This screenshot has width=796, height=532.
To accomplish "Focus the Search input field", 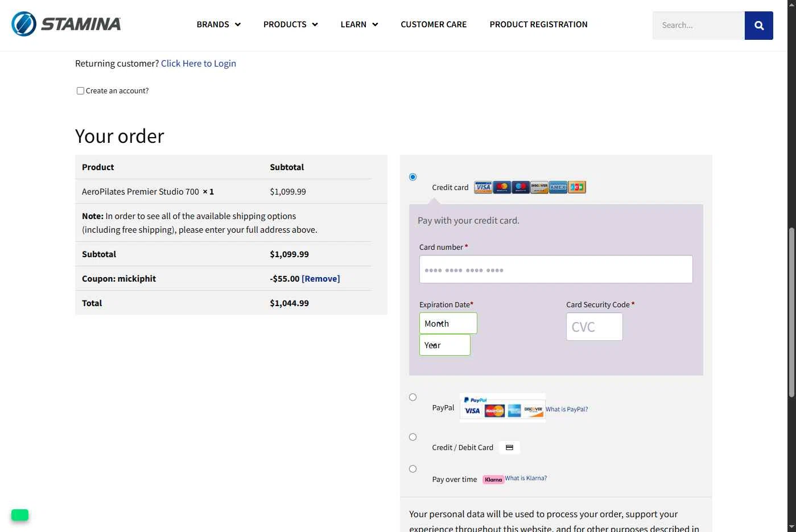I will pyautogui.click(x=699, y=26).
